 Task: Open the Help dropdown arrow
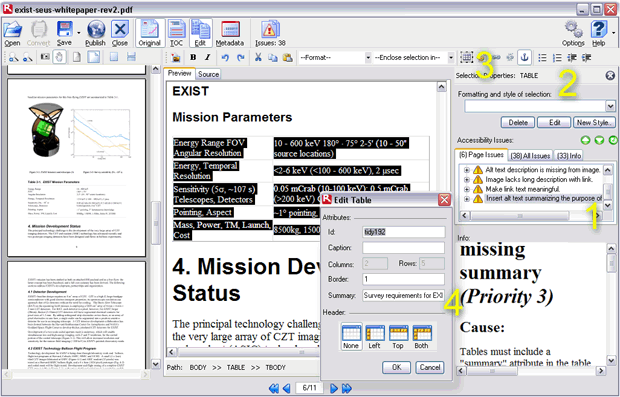(612, 34)
